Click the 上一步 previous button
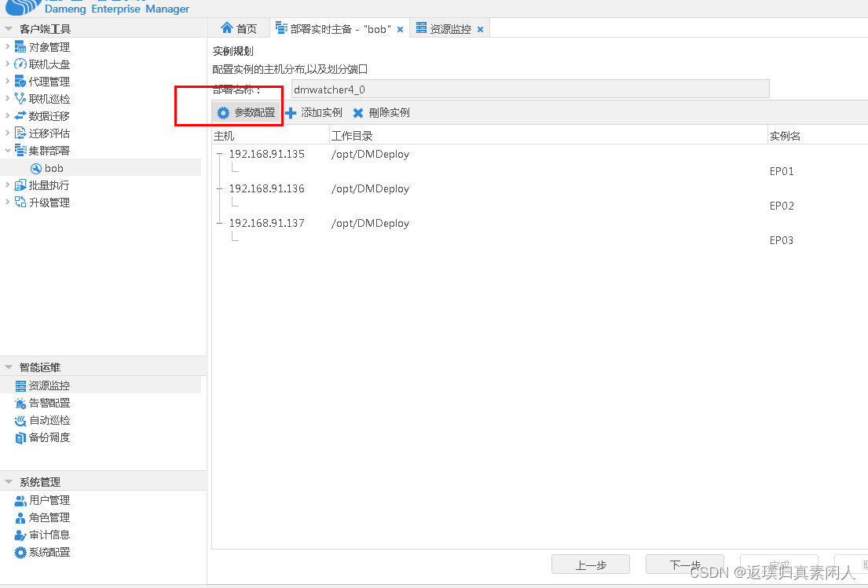The image size is (868, 588). 591,564
